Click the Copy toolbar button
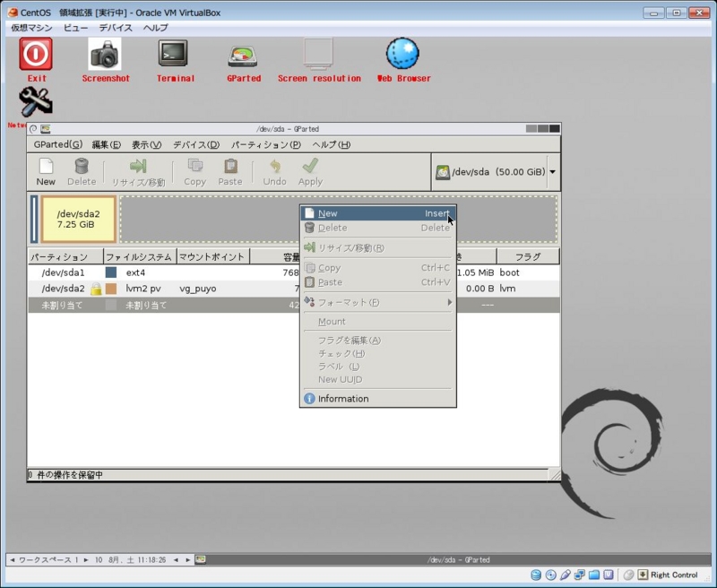The width and height of the screenshot is (717, 588). pyautogui.click(x=194, y=172)
